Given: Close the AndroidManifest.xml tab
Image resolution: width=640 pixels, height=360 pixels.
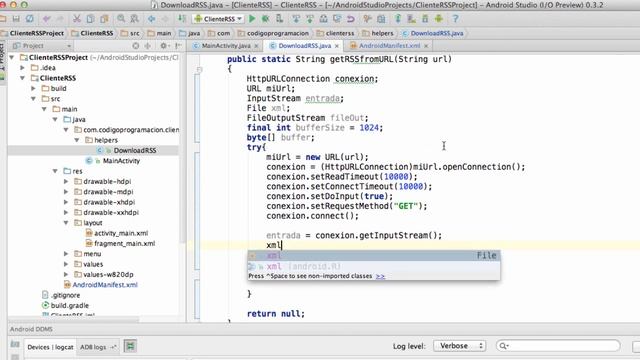Looking at the screenshot, I should point(426,46).
